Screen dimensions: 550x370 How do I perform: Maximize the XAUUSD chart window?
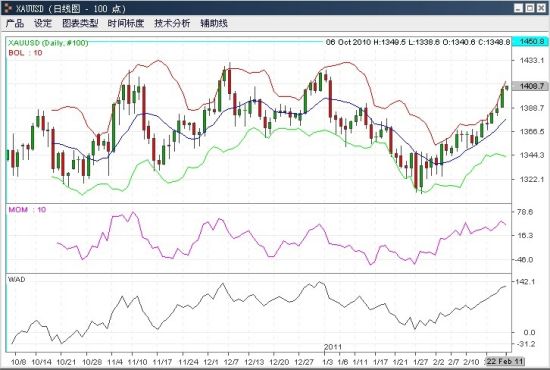530,8
